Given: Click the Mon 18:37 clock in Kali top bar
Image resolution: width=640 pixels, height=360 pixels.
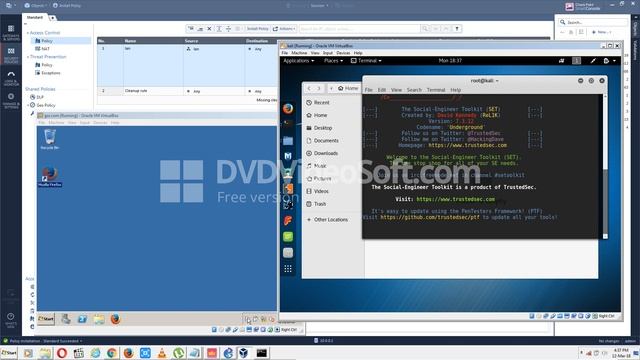Looking at the screenshot, I should coord(450,61).
